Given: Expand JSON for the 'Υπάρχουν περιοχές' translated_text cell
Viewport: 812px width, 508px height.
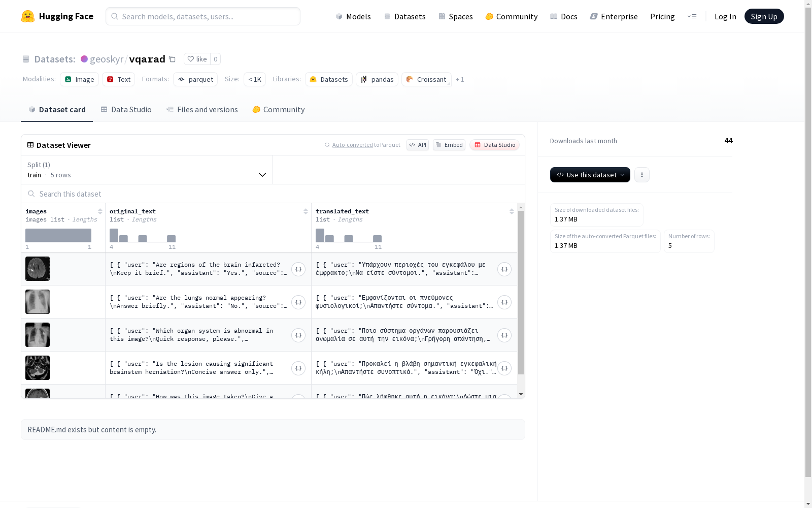Looking at the screenshot, I should coord(504,269).
